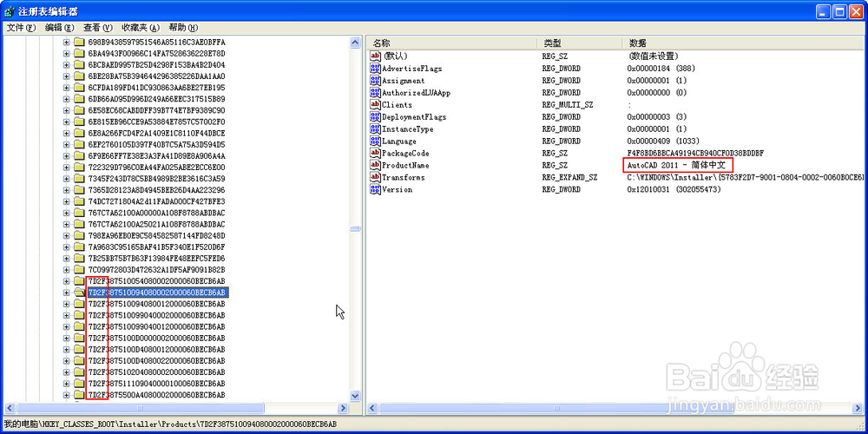868x434 pixels.
Task: Click the Registry Editor title bar icon
Action: point(10,10)
